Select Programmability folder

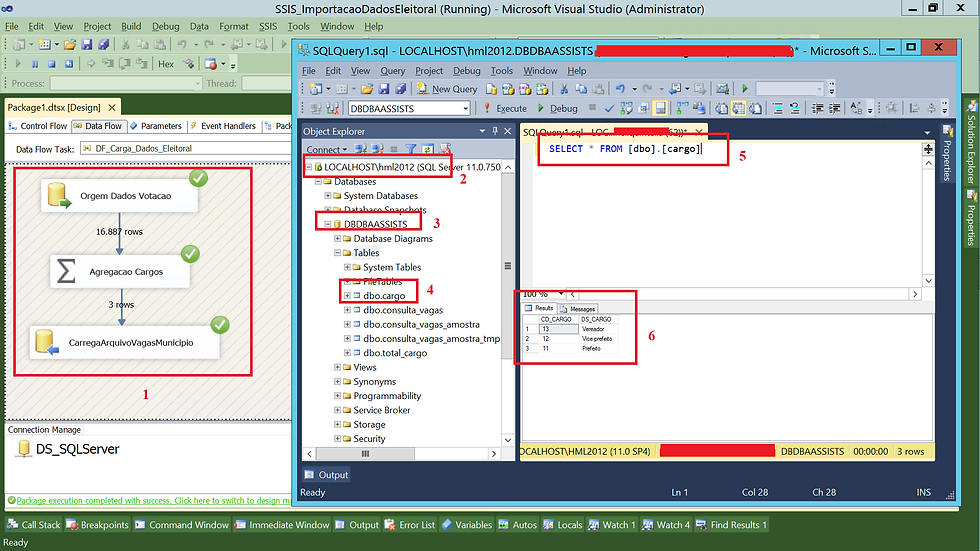pos(387,396)
